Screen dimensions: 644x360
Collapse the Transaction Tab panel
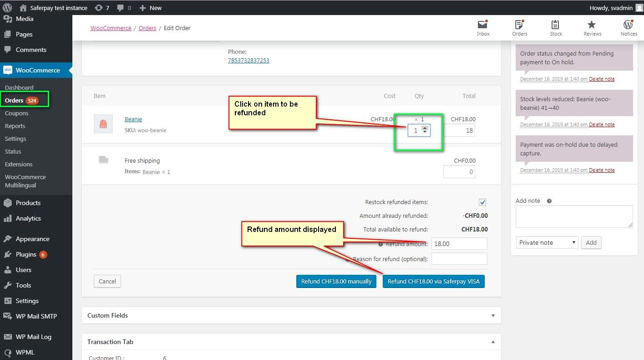(493, 342)
